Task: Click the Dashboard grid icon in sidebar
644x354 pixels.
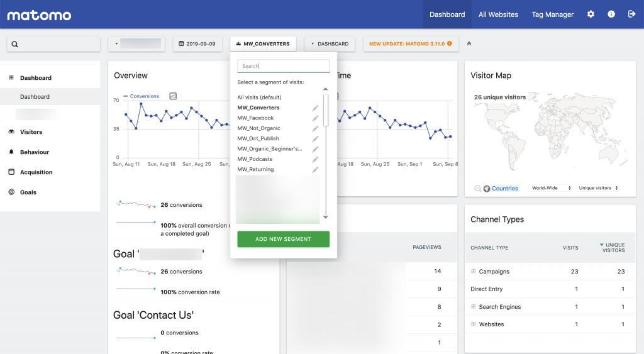Action: tap(11, 77)
